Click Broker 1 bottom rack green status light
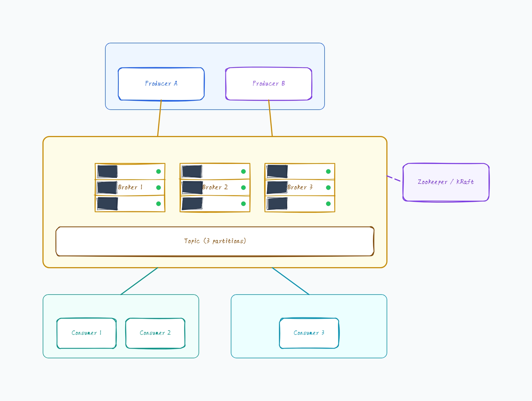 pyautogui.click(x=159, y=204)
